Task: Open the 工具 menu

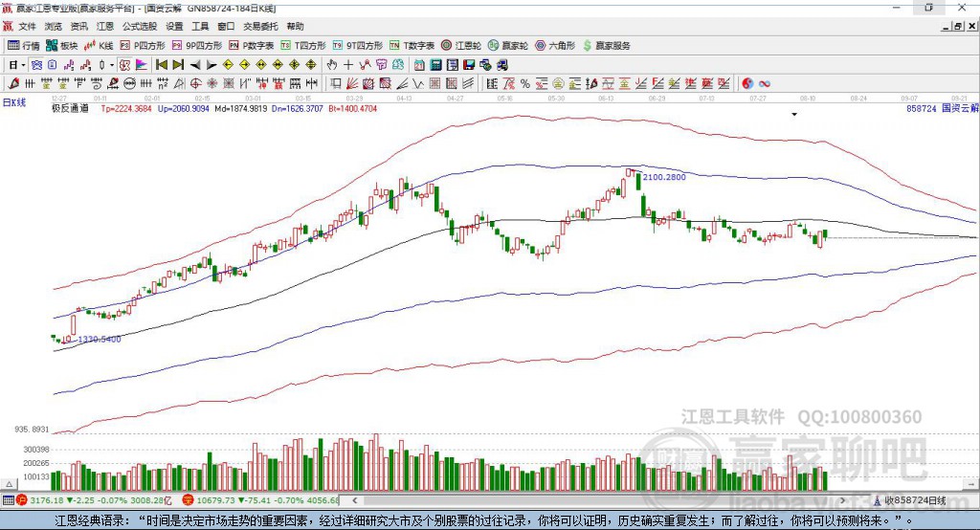Action: [200, 26]
